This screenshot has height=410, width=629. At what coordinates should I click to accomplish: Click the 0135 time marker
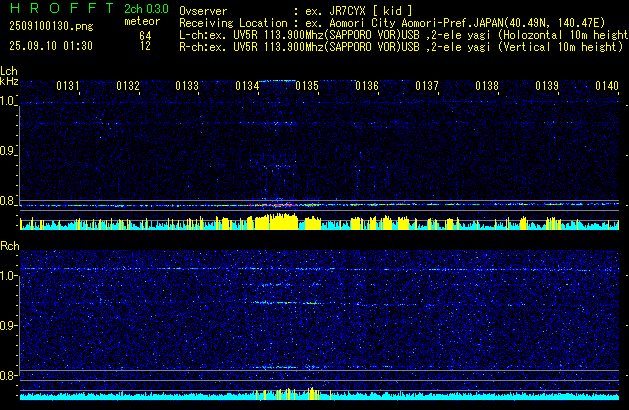pos(307,86)
